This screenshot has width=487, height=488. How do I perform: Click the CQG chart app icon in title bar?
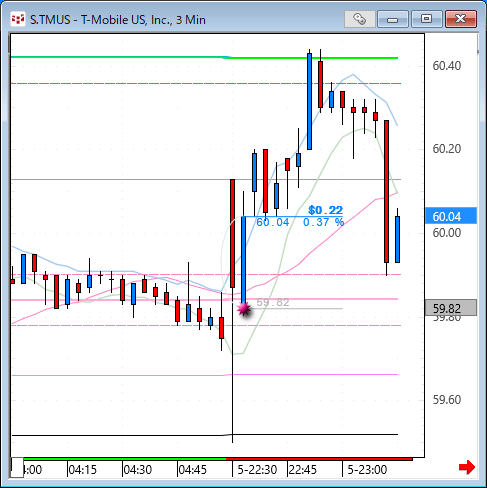18,19
